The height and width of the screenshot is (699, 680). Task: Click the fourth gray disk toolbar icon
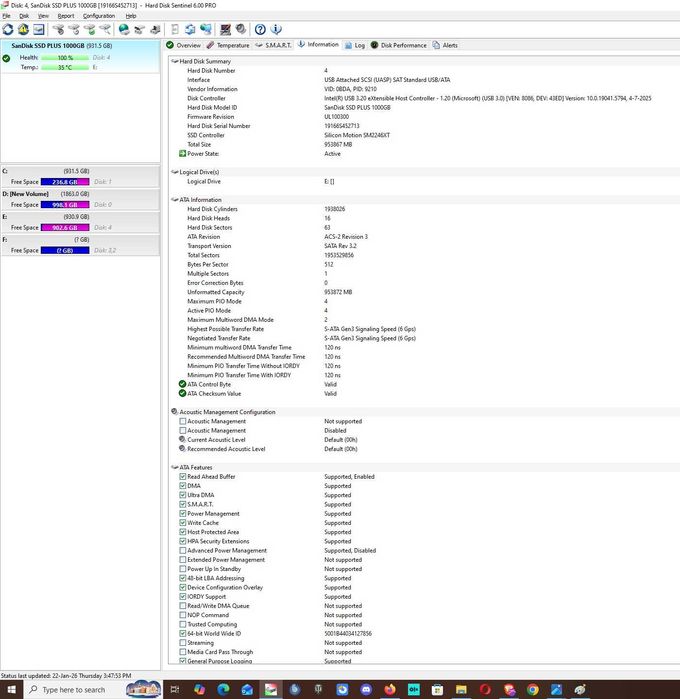point(105,29)
